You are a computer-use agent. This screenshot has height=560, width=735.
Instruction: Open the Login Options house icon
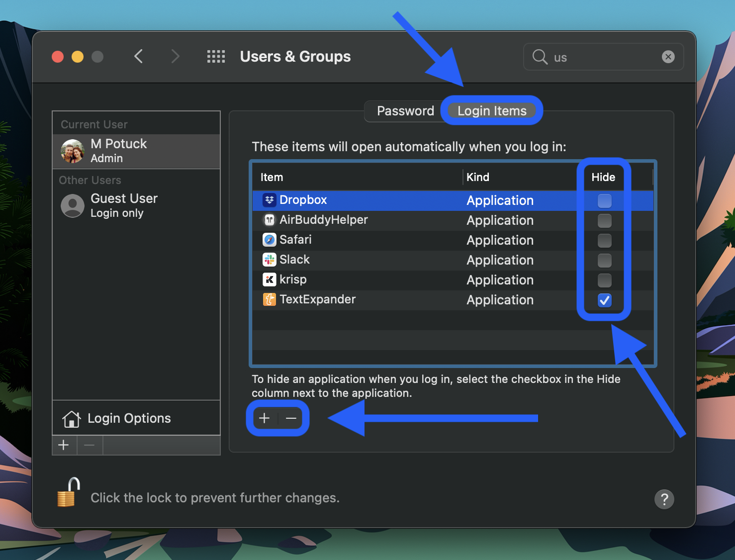(x=72, y=418)
